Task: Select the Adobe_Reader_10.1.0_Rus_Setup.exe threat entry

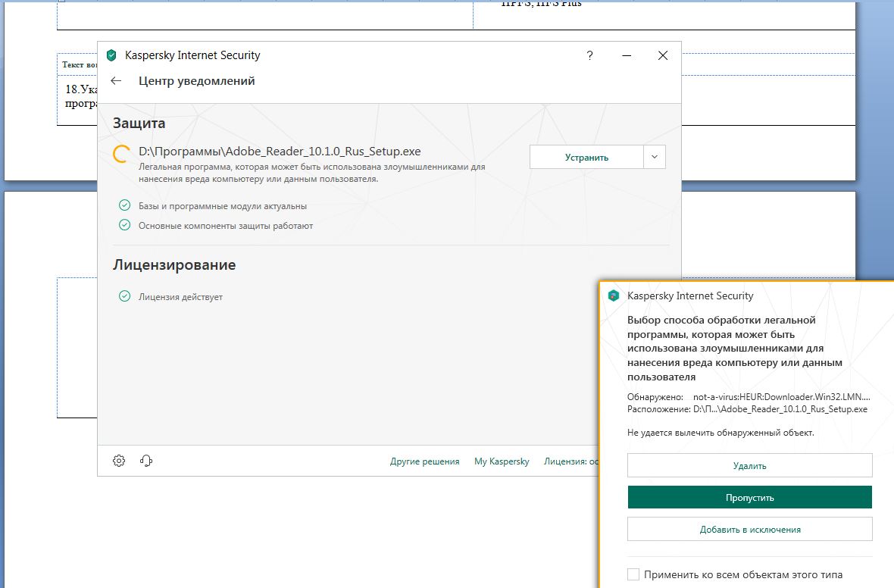Action: [279, 151]
